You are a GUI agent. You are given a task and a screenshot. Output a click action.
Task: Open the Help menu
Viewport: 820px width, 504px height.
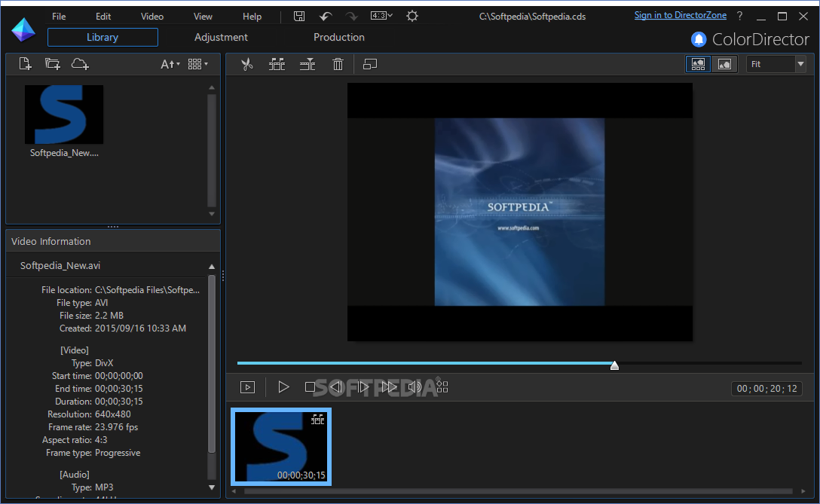tap(252, 17)
